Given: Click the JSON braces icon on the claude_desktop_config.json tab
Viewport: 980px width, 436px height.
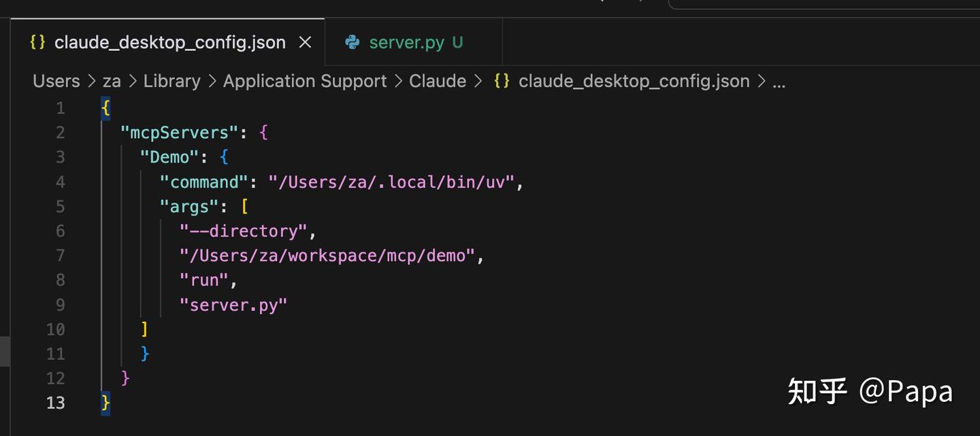Looking at the screenshot, I should 37,42.
